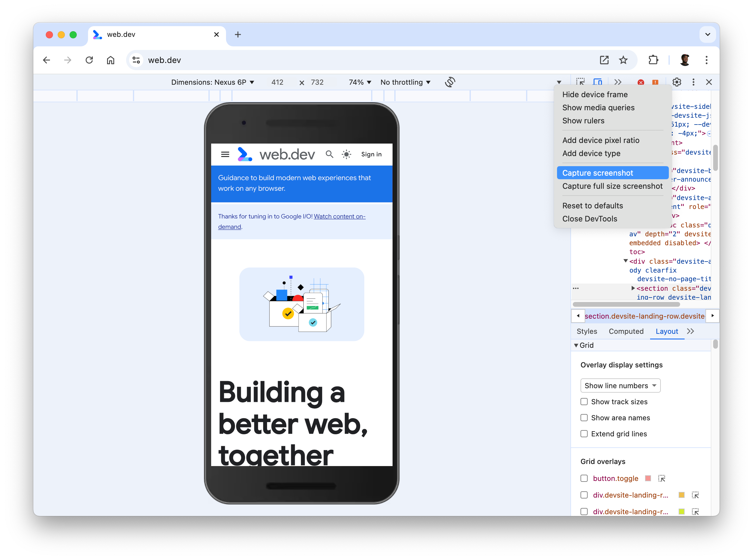Screen dimensions: 753x560
Task: Open DevTools settings gear icon
Action: click(677, 82)
